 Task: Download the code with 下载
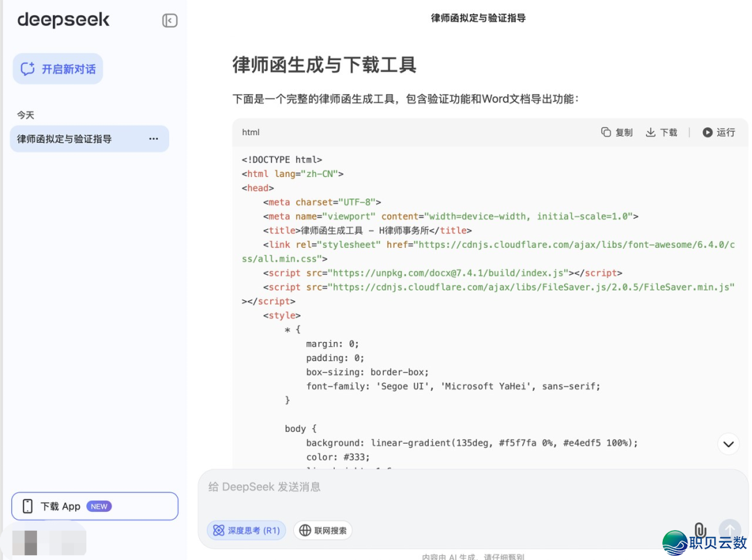click(x=661, y=132)
